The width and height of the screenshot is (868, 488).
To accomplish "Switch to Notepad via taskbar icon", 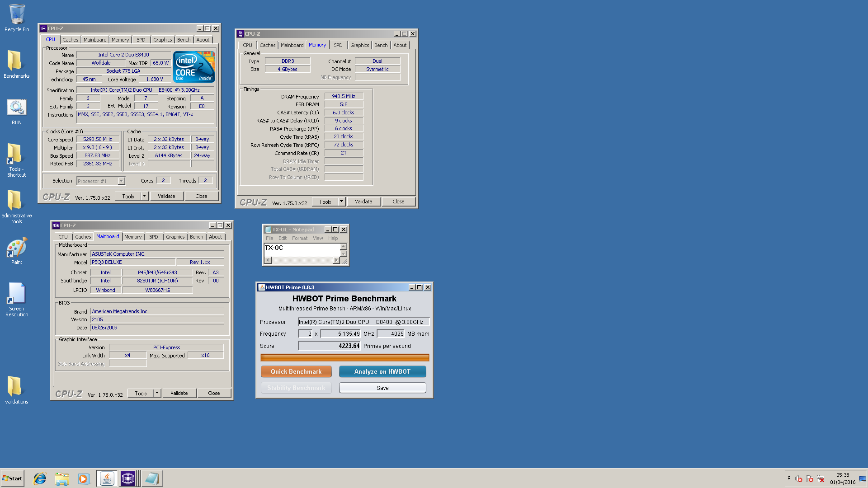I will click(152, 479).
